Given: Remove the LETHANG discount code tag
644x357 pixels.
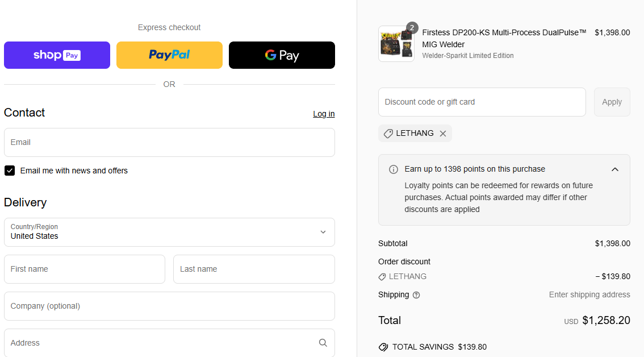Looking at the screenshot, I should point(443,134).
